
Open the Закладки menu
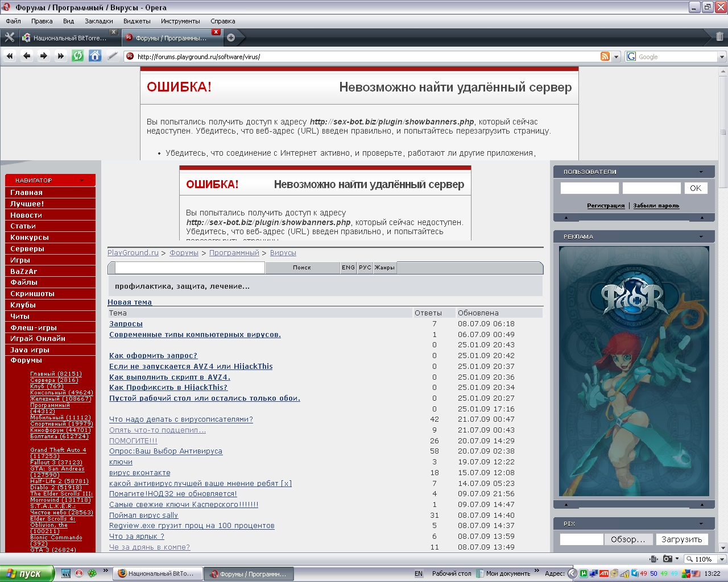99,21
